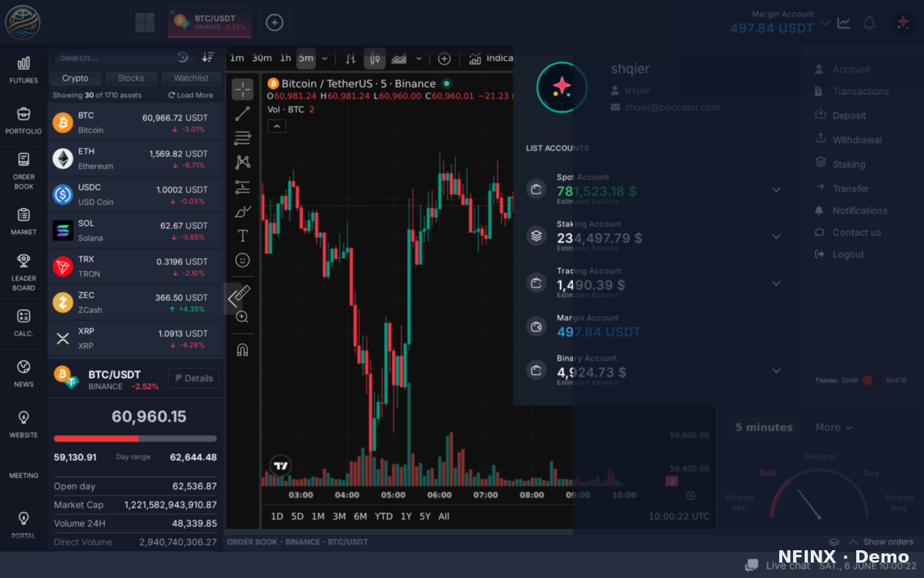
Task: Select the 1m timeframe
Action: [236, 58]
